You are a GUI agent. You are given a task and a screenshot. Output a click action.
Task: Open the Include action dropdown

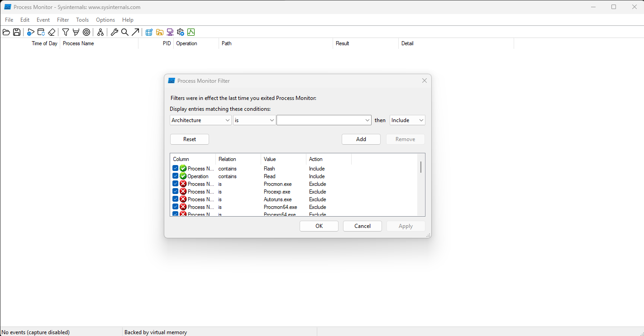407,120
